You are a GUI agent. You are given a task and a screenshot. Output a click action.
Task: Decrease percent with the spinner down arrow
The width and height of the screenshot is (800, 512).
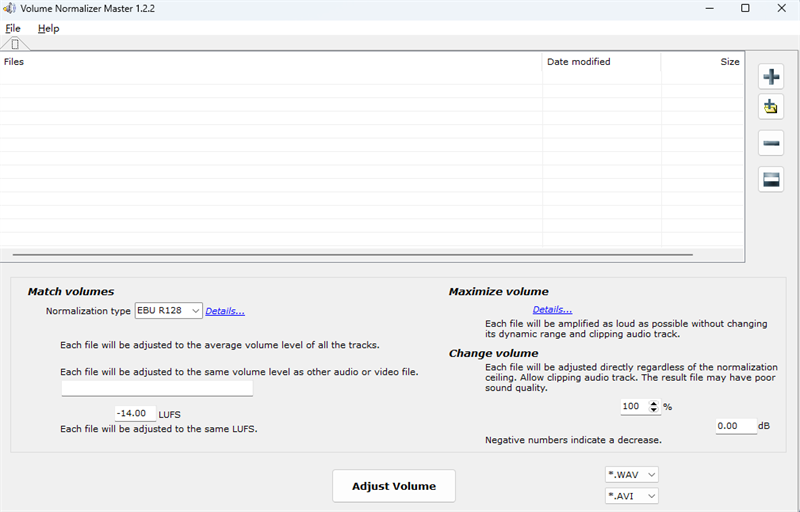654,410
